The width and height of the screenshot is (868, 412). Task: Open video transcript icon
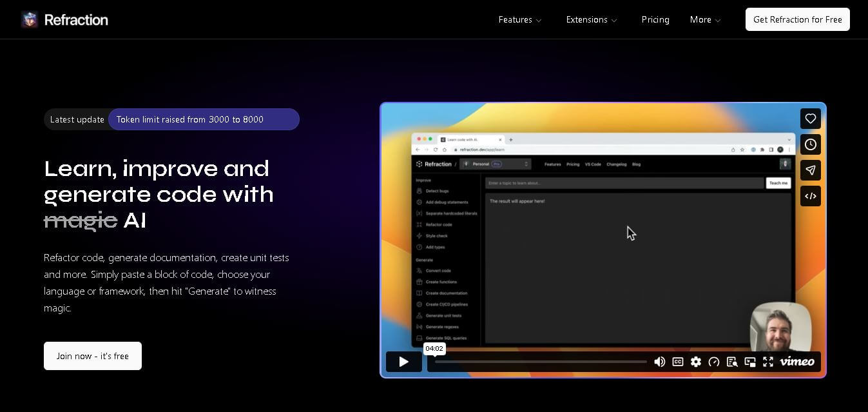(732, 362)
